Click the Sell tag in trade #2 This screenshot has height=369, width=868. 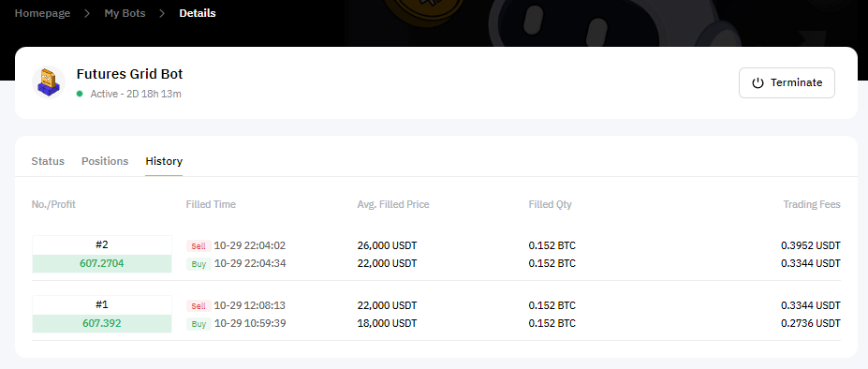click(199, 246)
